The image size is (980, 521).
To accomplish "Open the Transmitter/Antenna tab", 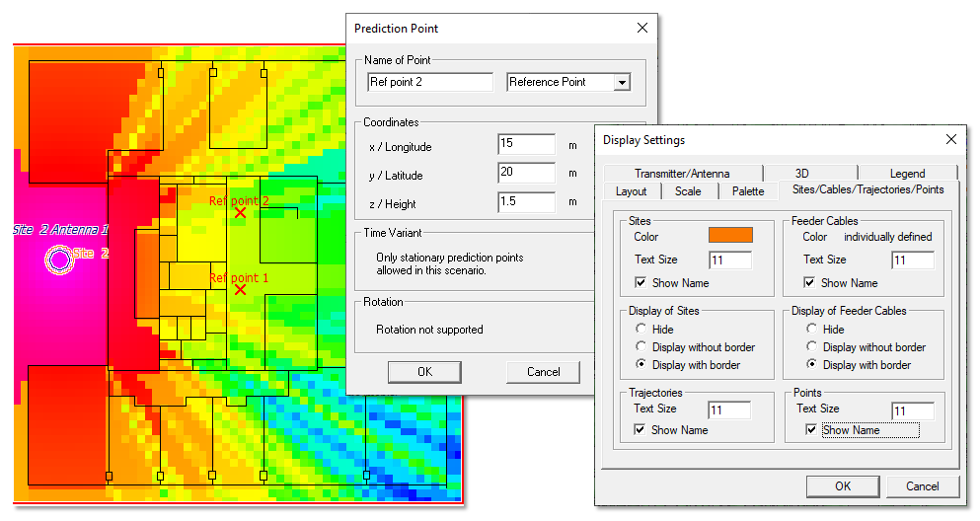I will pos(682,174).
